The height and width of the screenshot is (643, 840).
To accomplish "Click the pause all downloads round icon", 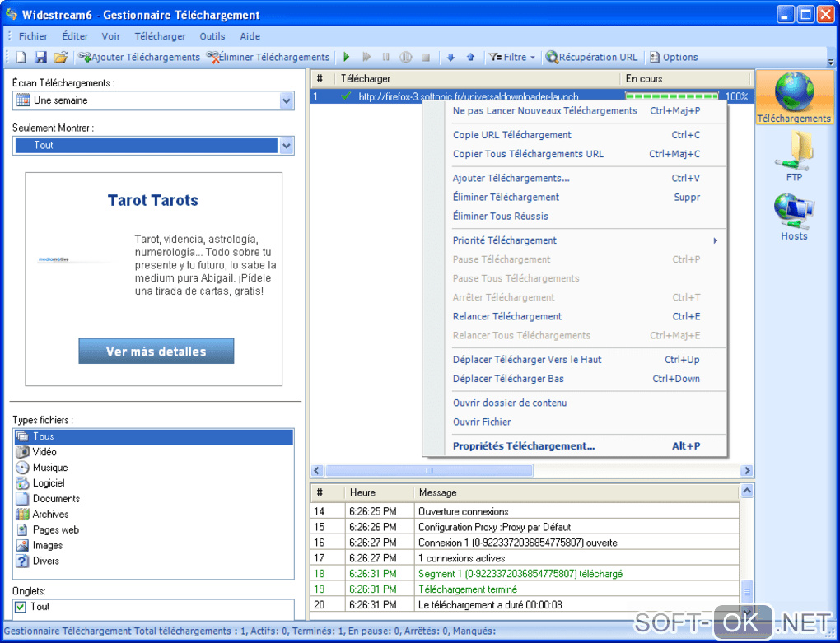I will pos(406,58).
